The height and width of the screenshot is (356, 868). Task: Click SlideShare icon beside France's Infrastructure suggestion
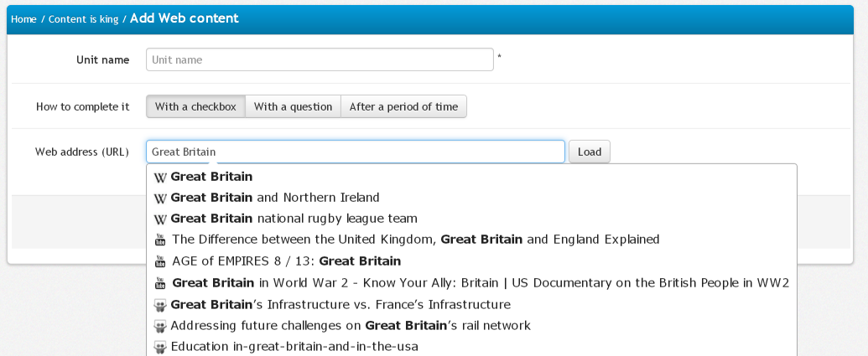161,305
